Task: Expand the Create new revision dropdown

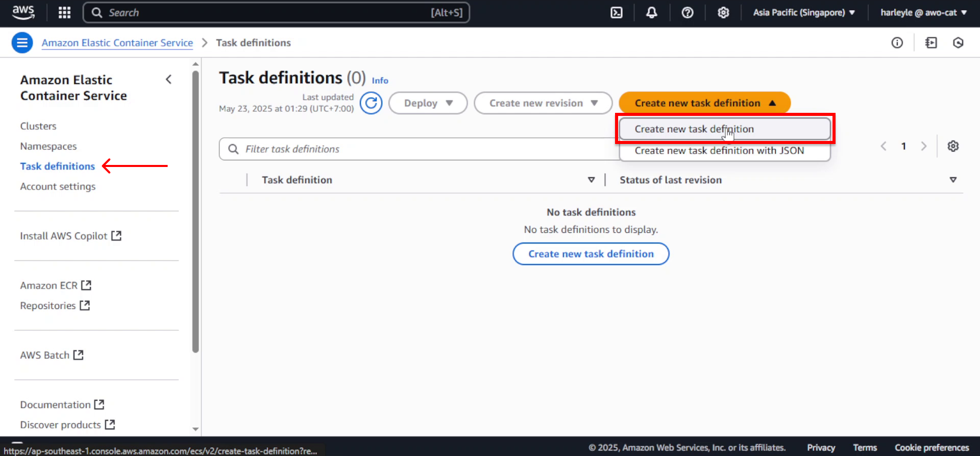Action: pyautogui.click(x=543, y=103)
